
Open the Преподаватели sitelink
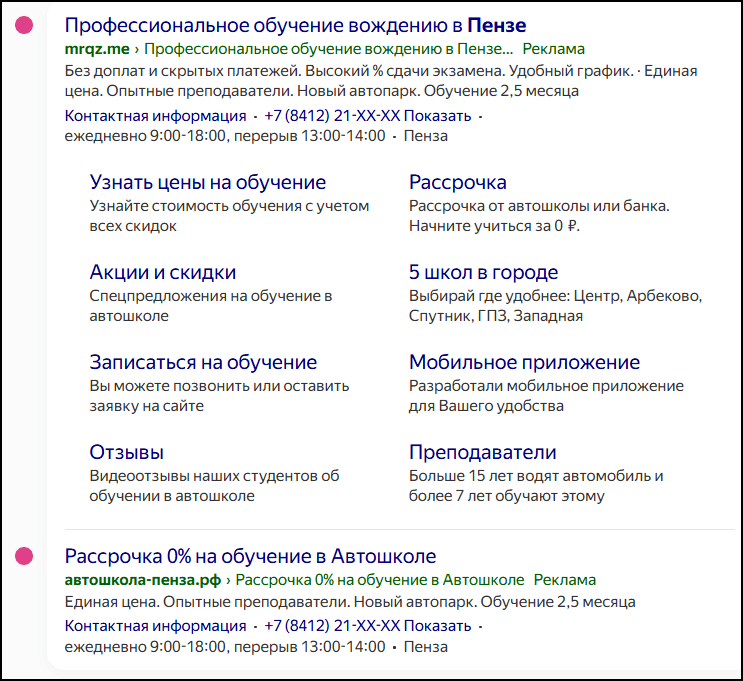pyautogui.click(x=483, y=452)
